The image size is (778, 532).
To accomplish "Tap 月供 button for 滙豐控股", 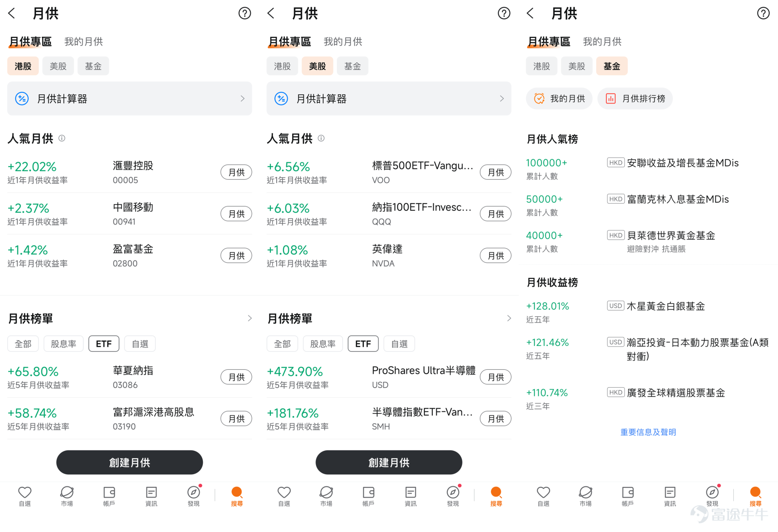I will click(236, 172).
